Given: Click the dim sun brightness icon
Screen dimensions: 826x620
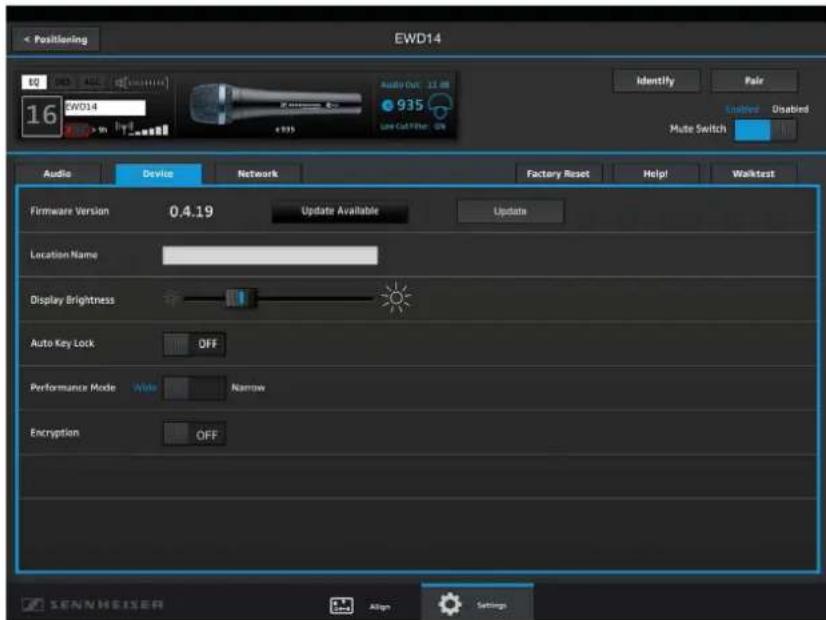Looking at the screenshot, I should click(170, 299).
